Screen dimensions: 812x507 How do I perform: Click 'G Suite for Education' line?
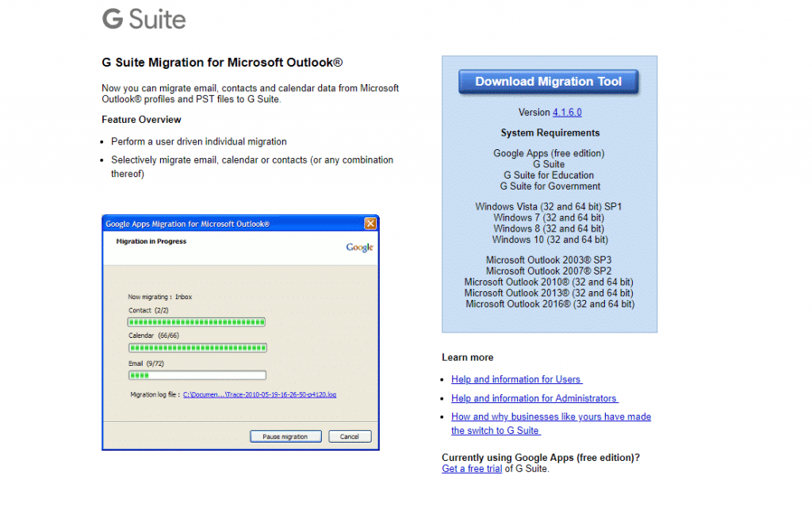[549, 175]
